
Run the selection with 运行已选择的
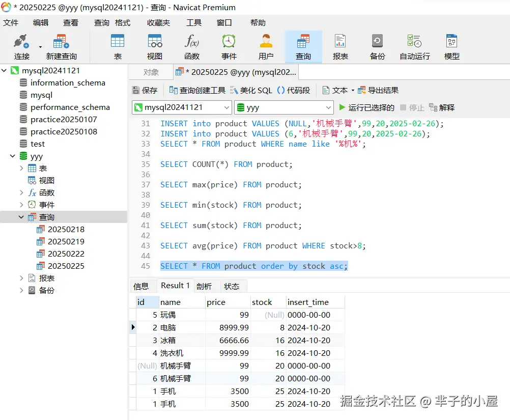point(366,107)
